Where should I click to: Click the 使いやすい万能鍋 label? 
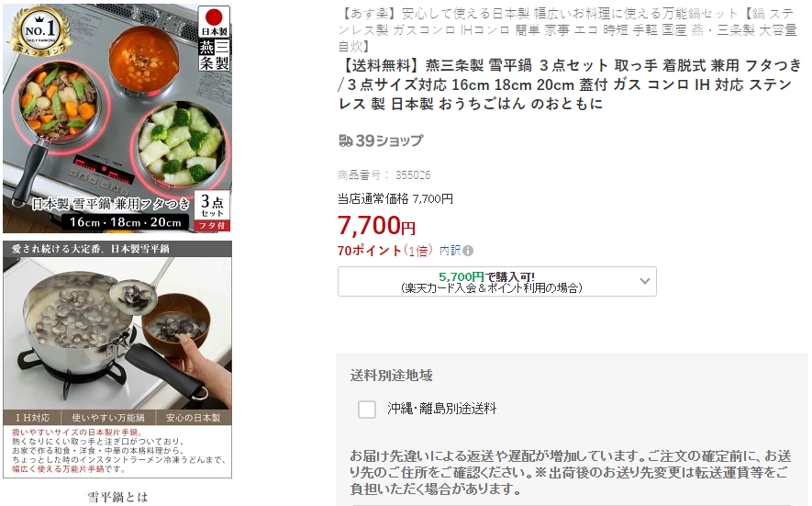tap(108, 417)
